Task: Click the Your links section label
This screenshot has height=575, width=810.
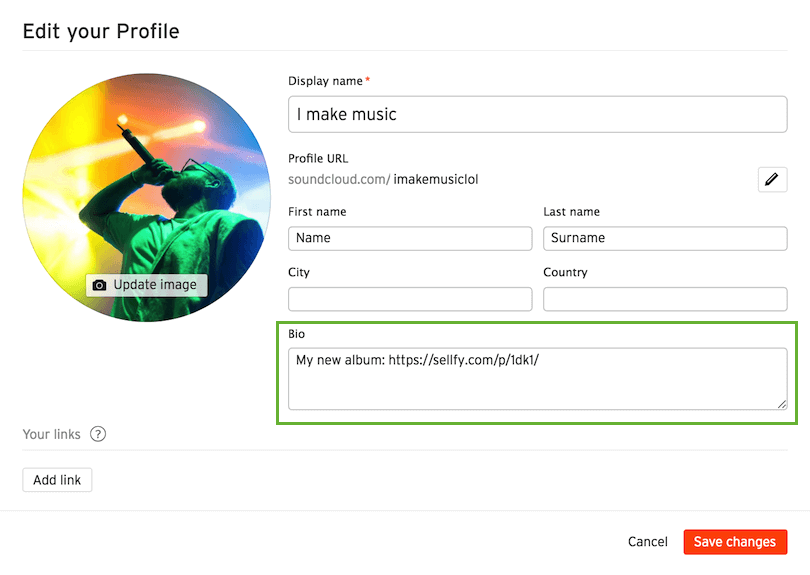Action: [50, 434]
